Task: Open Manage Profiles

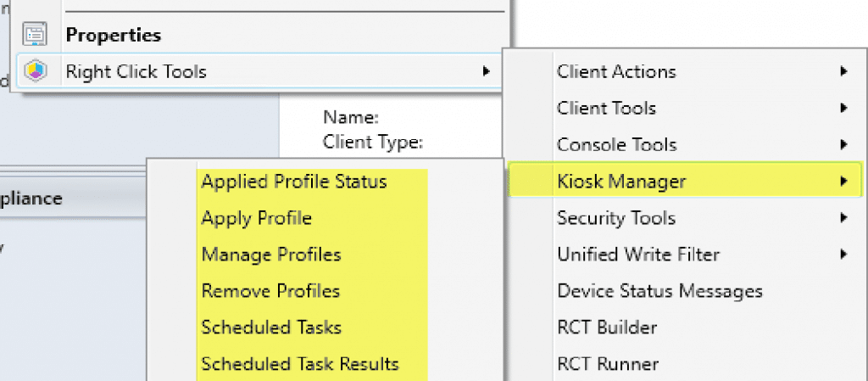Action: tap(271, 255)
